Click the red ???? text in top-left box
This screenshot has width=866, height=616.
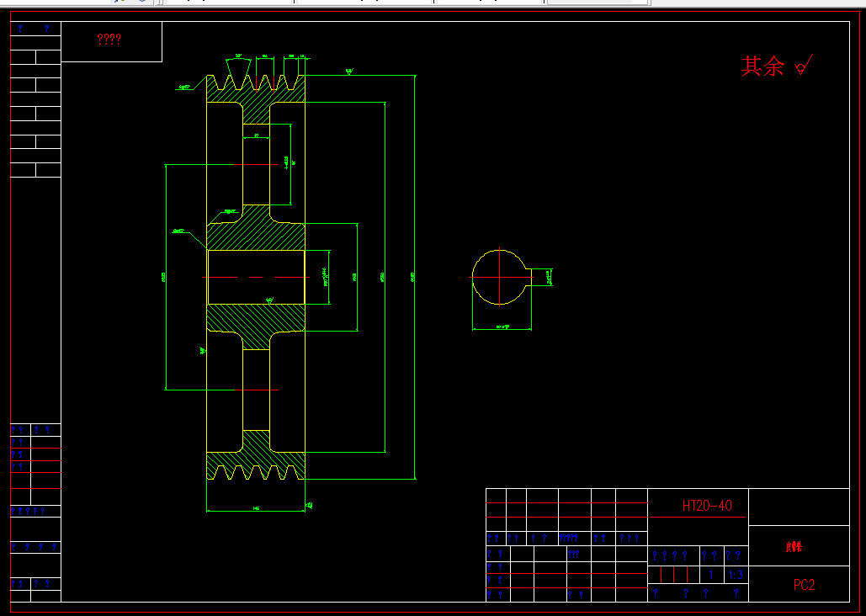109,40
